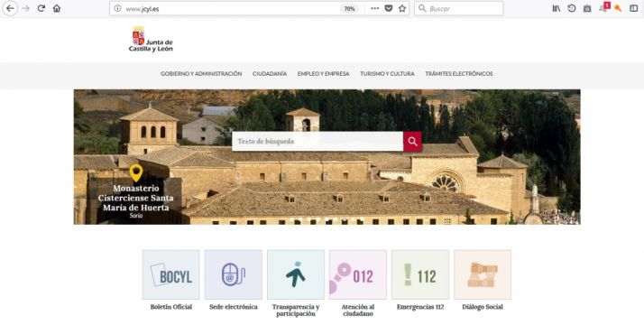The image size is (644, 325).
Task: Toggle the browser sidebar
Action: point(634,8)
